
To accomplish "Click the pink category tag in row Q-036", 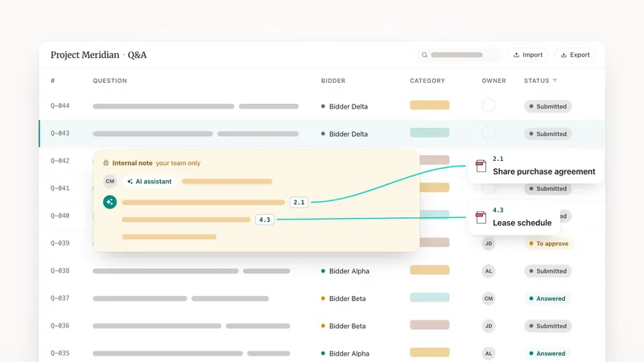I will [x=430, y=325].
